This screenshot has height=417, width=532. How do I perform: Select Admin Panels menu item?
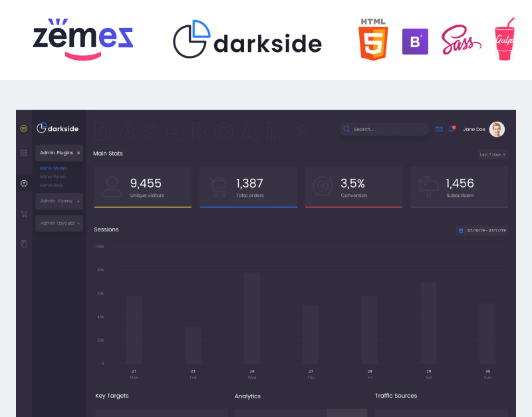click(53, 177)
